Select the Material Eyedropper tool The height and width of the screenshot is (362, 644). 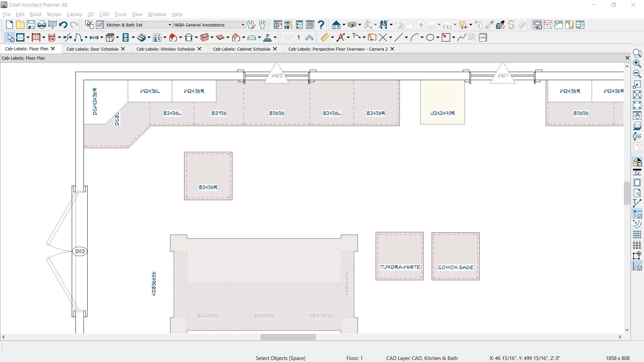[489, 25]
